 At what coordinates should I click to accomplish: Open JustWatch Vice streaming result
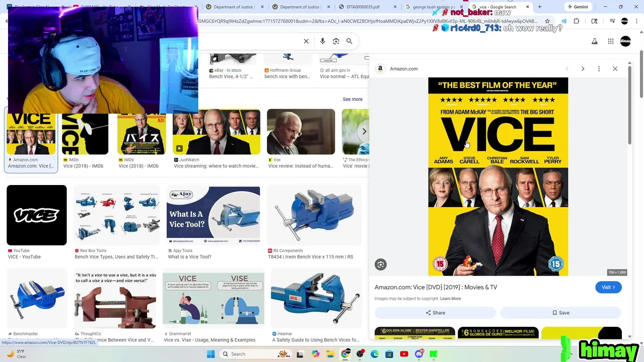pos(216,132)
